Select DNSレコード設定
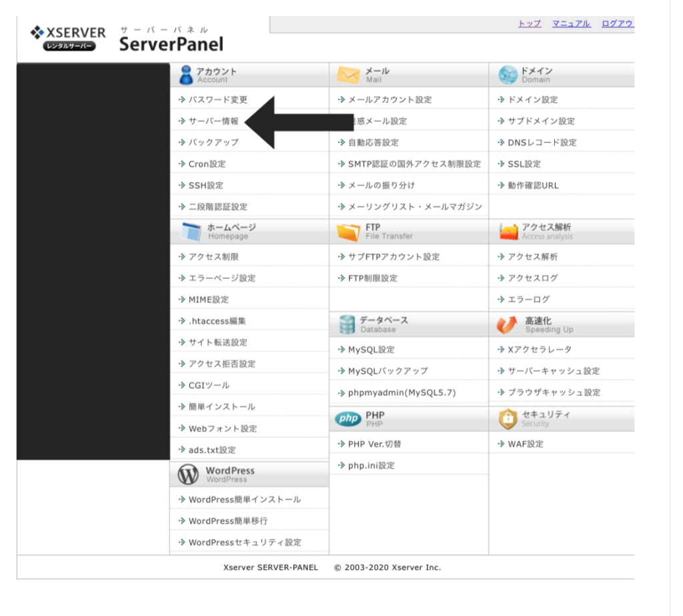This screenshot has width=683, height=616. pyautogui.click(x=542, y=143)
